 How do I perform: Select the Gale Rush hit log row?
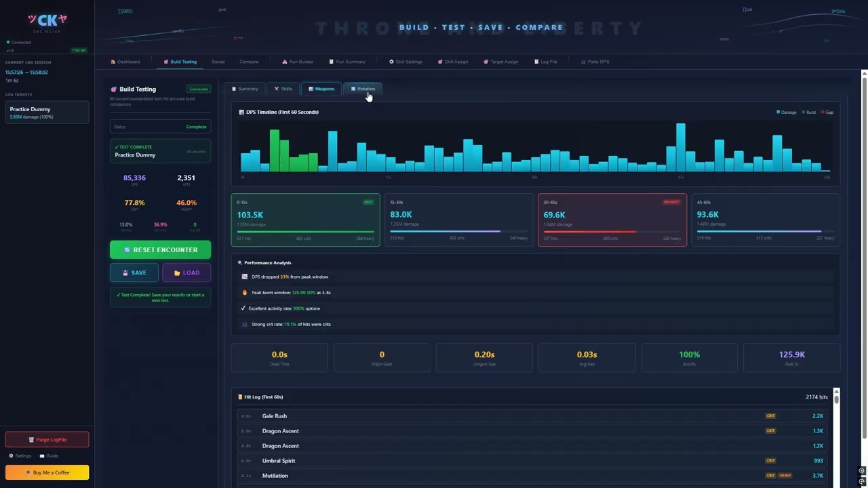pos(532,416)
